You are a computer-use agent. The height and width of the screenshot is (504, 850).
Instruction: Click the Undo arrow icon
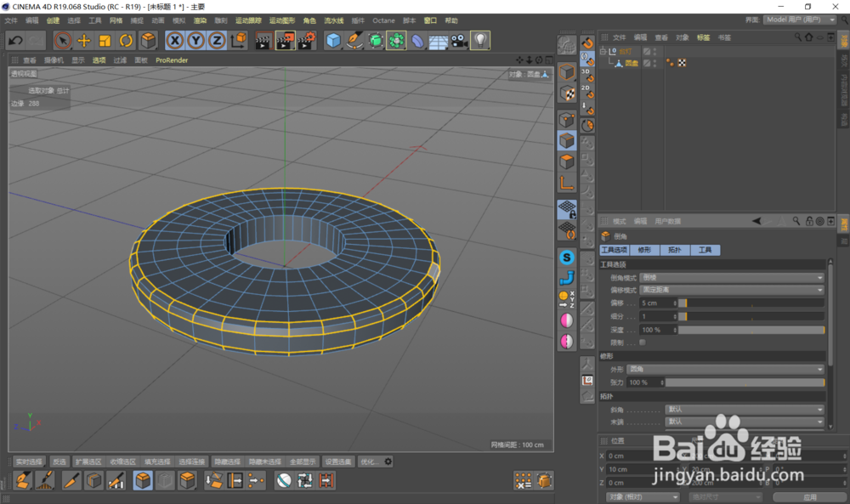[15, 41]
